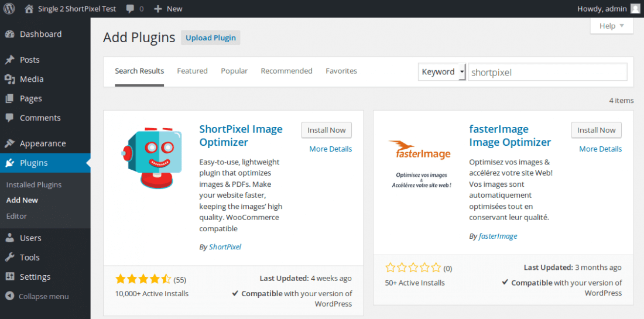Click Collapse menu text

point(43,296)
